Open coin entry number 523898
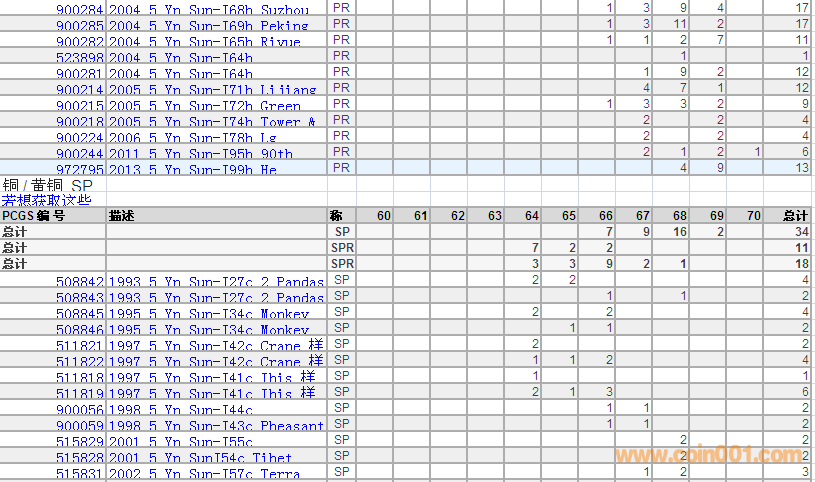Image resolution: width=815 pixels, height=482 pixels. 79,58
